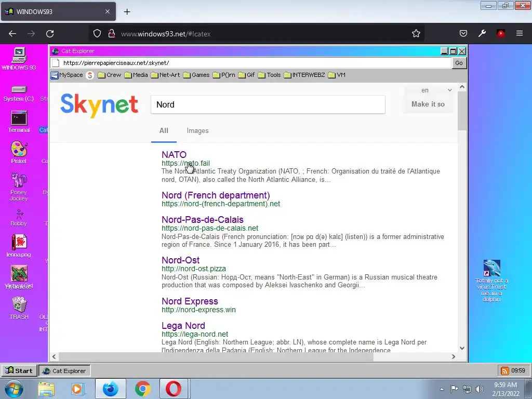Screen dimensions: 532x399
Task: Launch Chrome from Windows taskbar
Action: pyautogui.click(x=142, y=389)
